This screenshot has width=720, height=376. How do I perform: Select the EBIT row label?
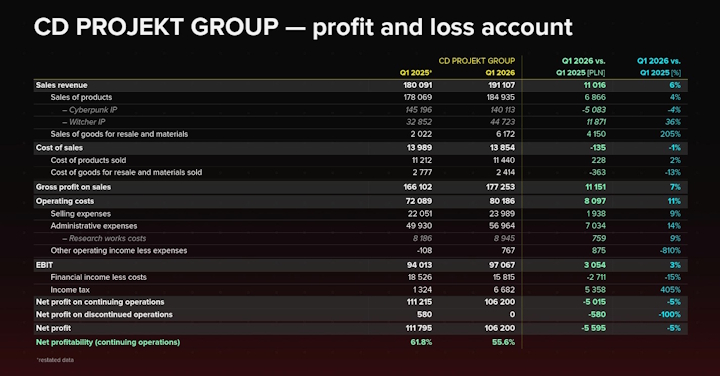click(x=45, y=265)
